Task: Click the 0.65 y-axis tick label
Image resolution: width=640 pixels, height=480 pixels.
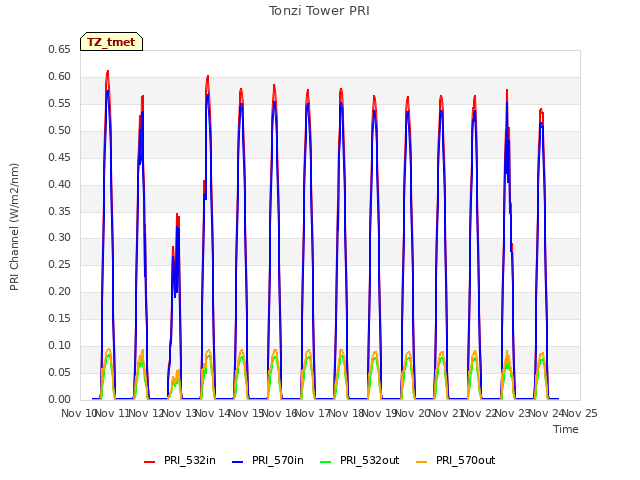Action: coord(59,49)
